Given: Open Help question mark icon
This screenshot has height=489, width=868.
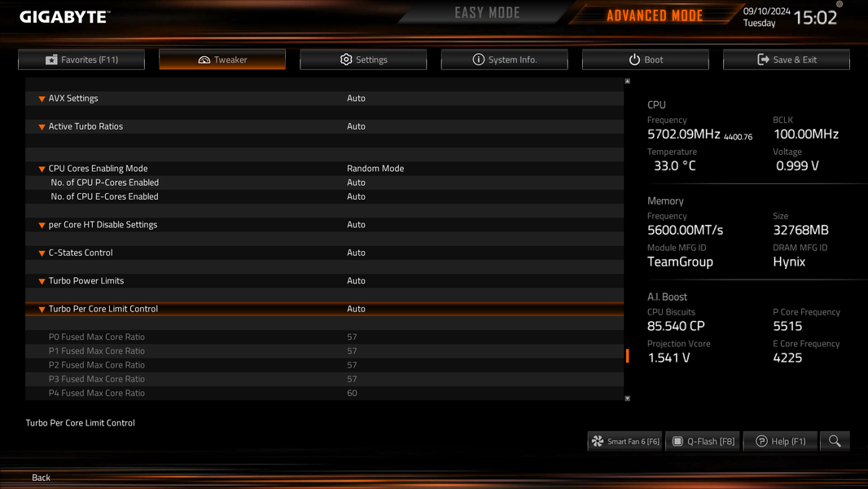Looking at the screenshot, I should click(761, 442).
